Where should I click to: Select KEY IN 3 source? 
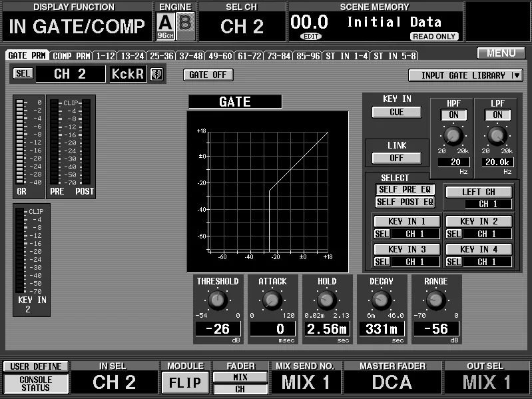(x=406, y=249)
